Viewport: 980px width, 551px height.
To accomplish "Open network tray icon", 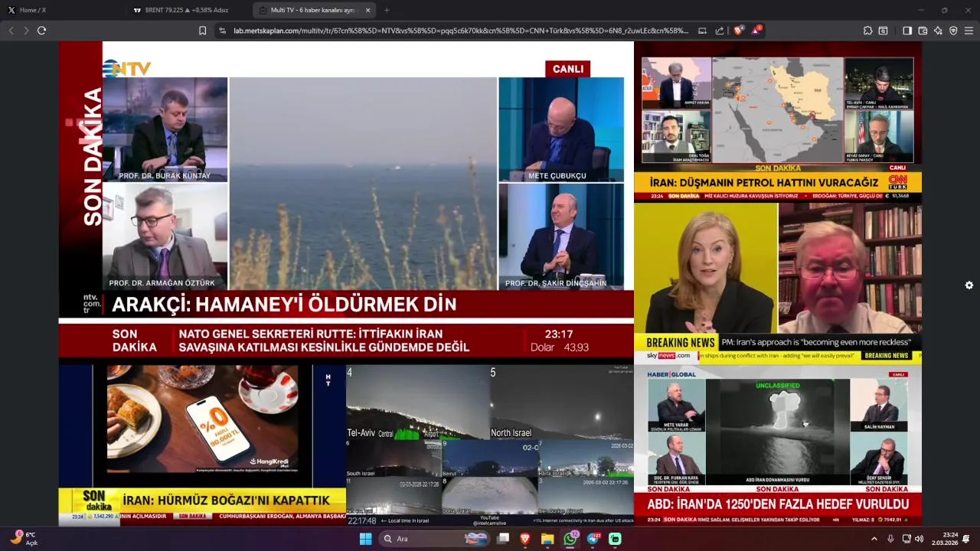I will [x=906, y=539].
